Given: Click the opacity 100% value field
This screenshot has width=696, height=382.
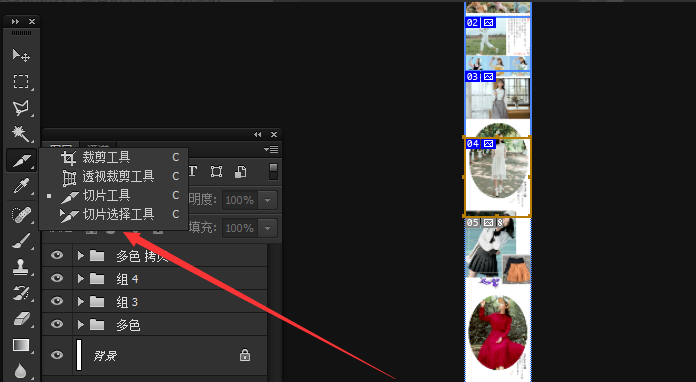Looking at the screenshot, I should (240, 200).
